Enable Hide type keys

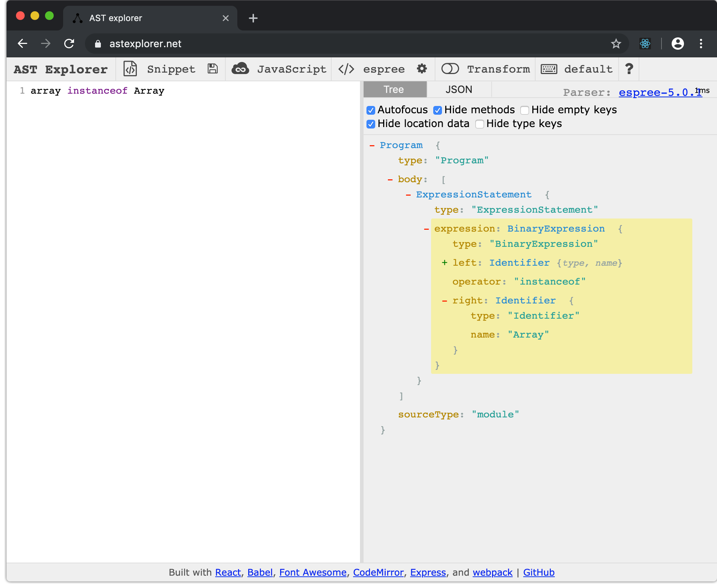click(x=479, y=124)
